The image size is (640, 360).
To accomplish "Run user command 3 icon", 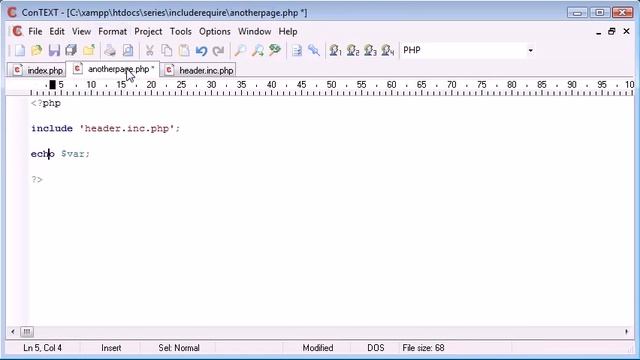I will pyautogui.click(x=370, y=50).
